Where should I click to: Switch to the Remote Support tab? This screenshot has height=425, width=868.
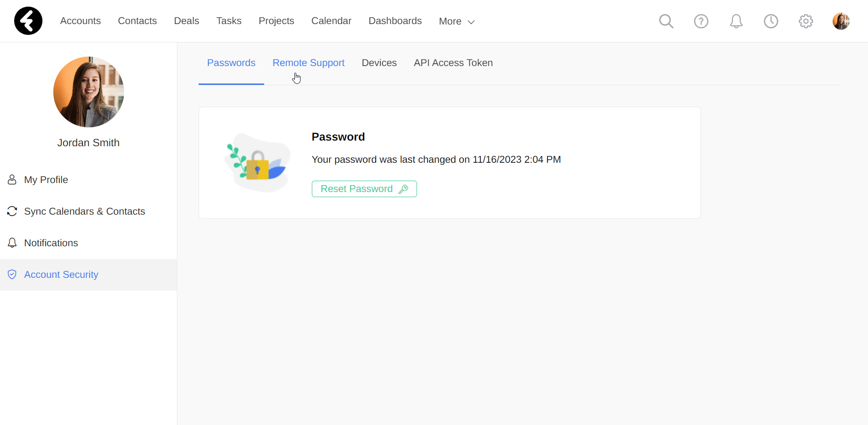tap(309, 63)
